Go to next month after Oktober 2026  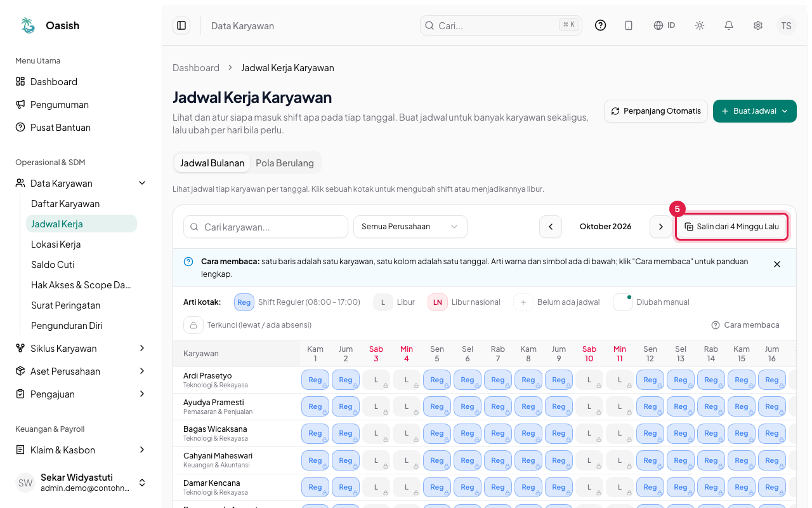(661, 227)
